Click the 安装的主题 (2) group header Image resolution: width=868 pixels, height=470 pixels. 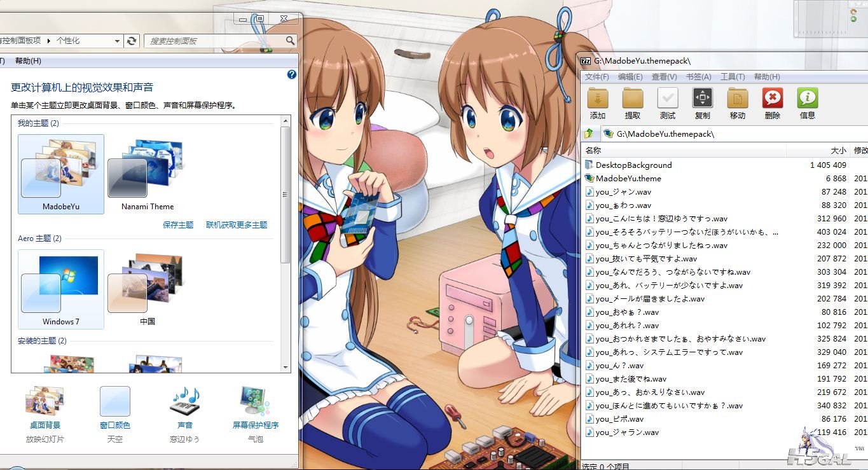point(42,341)
